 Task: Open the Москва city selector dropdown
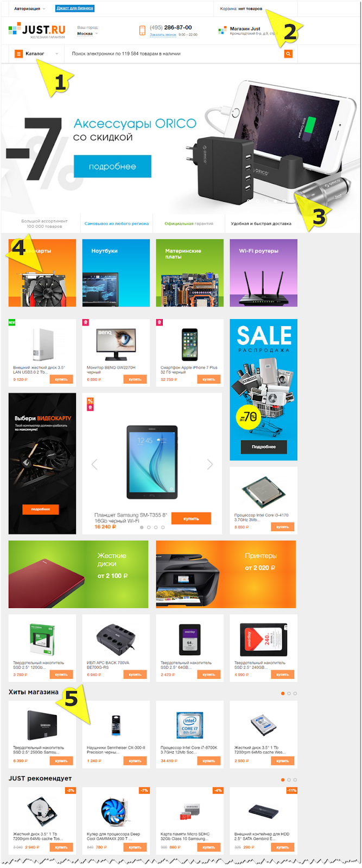pos(87,34)
